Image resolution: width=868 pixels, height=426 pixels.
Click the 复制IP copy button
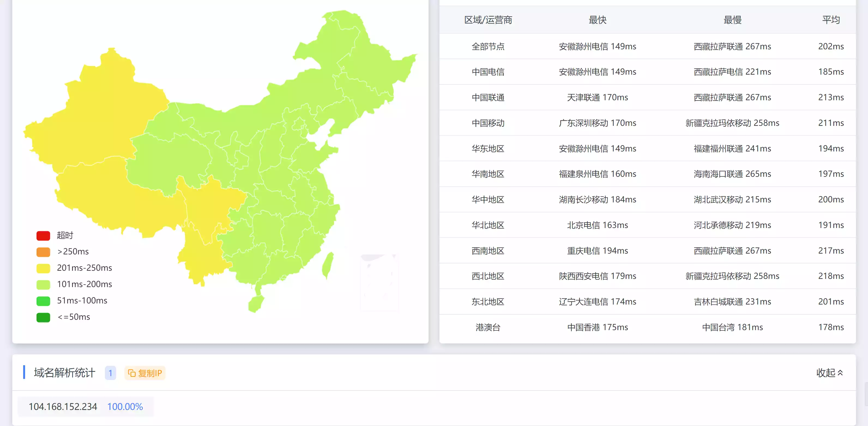click(145, 373)
